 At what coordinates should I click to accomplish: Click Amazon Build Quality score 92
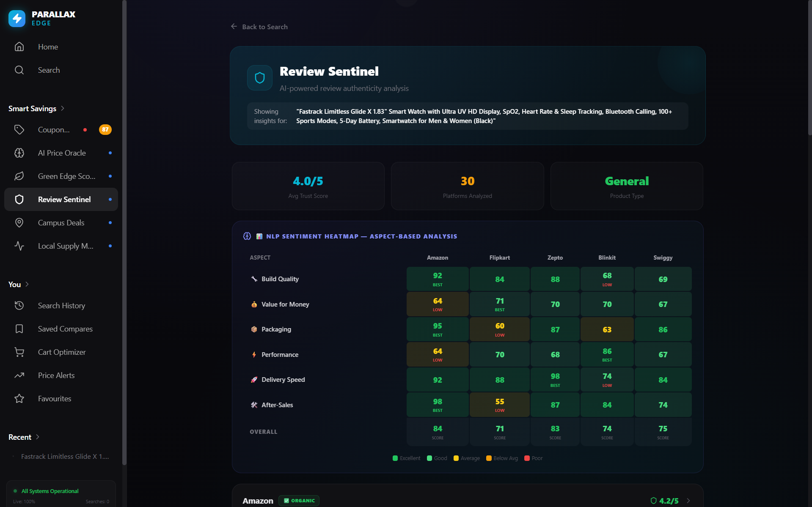(438, 279)
